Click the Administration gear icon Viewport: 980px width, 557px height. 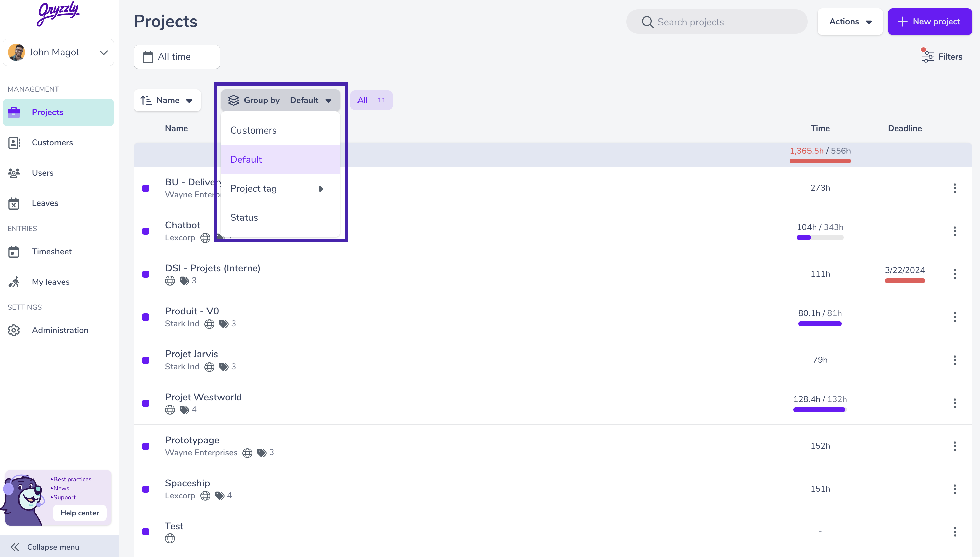14,330
